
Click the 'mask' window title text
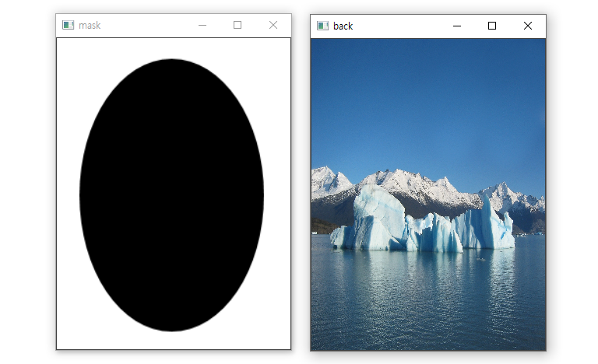pyautogui.click(x=90, y=26)
